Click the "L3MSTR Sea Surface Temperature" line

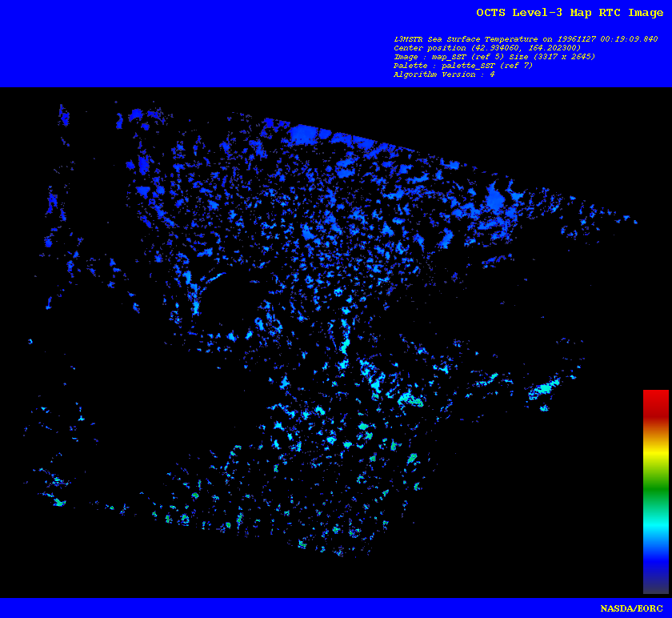point(526,39)
